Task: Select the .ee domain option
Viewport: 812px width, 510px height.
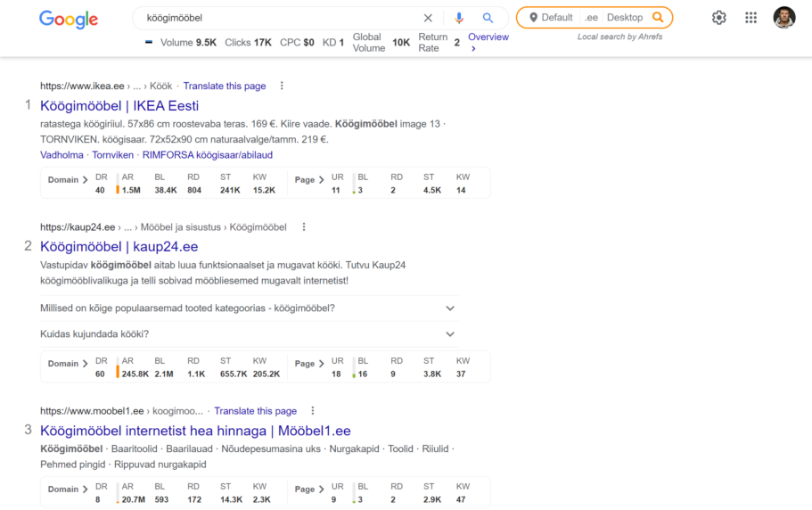Action: (x=591, y=18)
